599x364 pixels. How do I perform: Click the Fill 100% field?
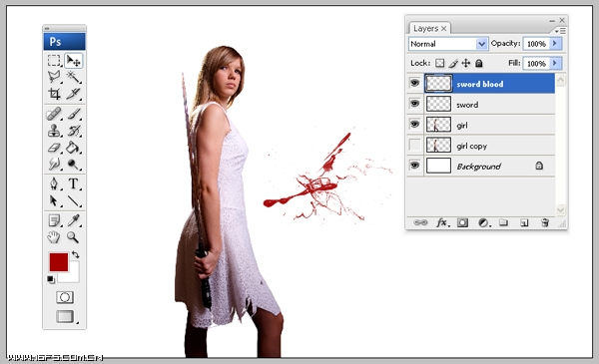pos(536,64)
